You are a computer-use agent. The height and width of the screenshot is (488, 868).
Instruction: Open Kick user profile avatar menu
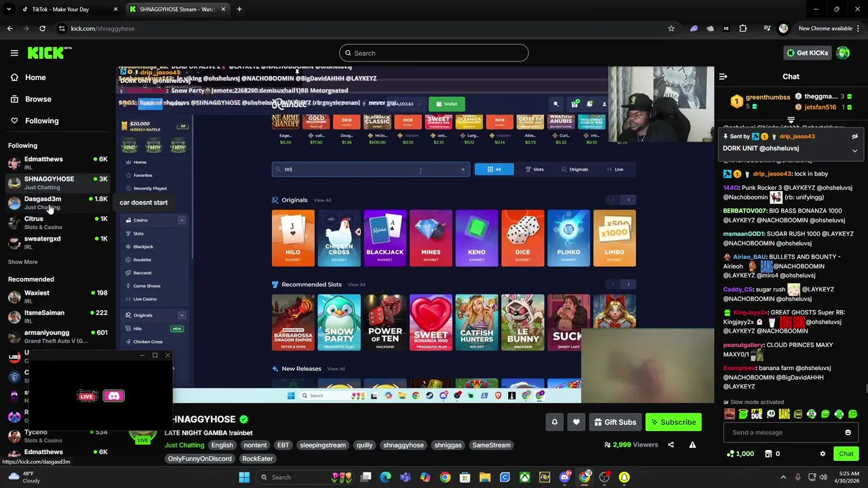coord(843,53)
